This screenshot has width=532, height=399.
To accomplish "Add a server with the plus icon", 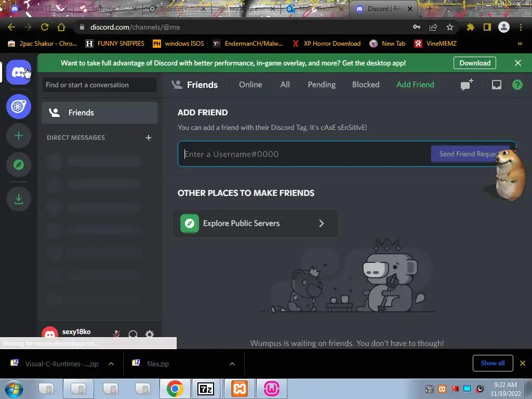I will coord(19,136).
